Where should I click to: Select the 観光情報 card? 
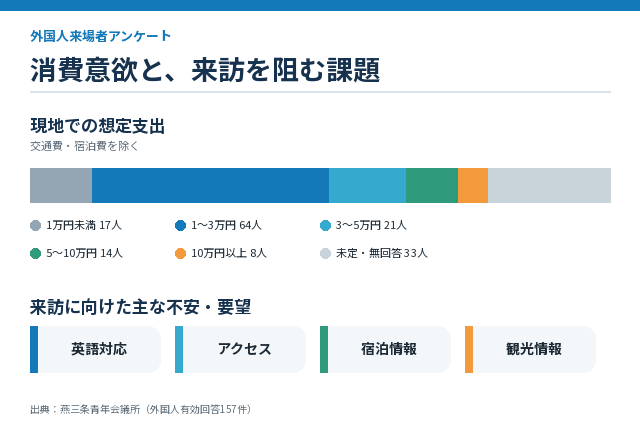[530, 349]
